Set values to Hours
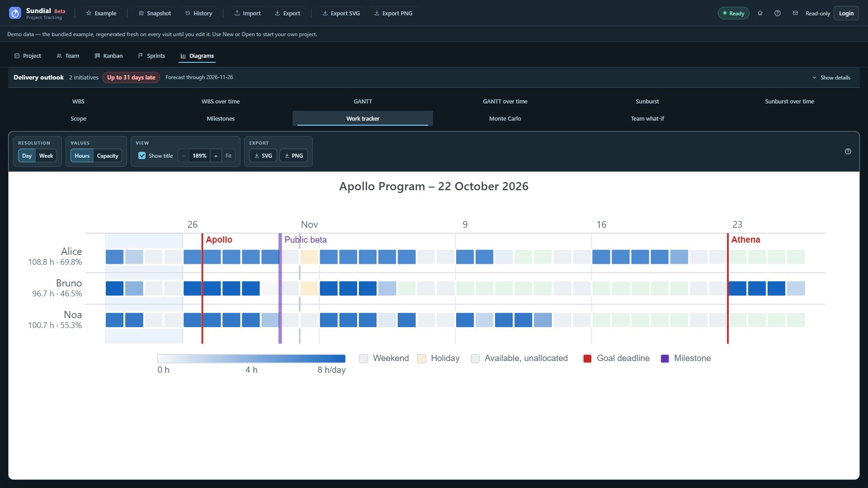This screenshot has height=488, width=868. point(82,156)
